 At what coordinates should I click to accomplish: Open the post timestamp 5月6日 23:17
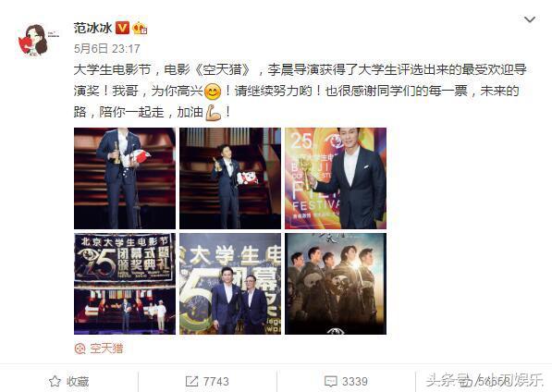(107, 49)
